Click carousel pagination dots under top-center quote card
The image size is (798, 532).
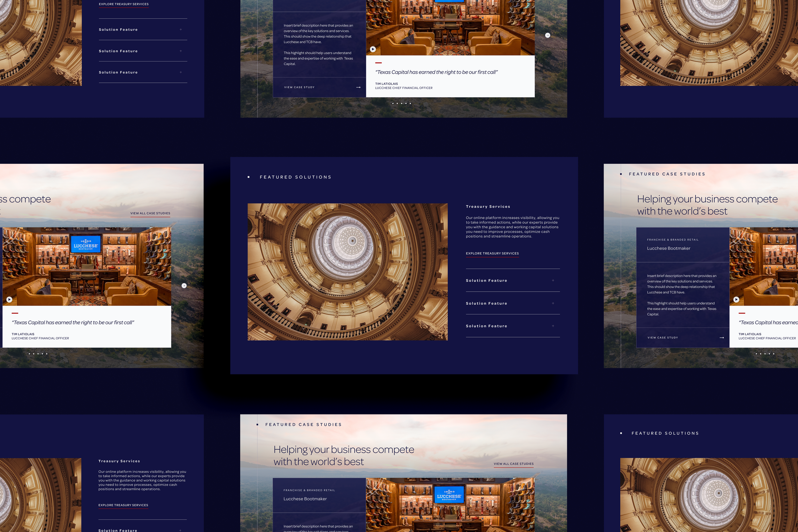coord(401,103)
